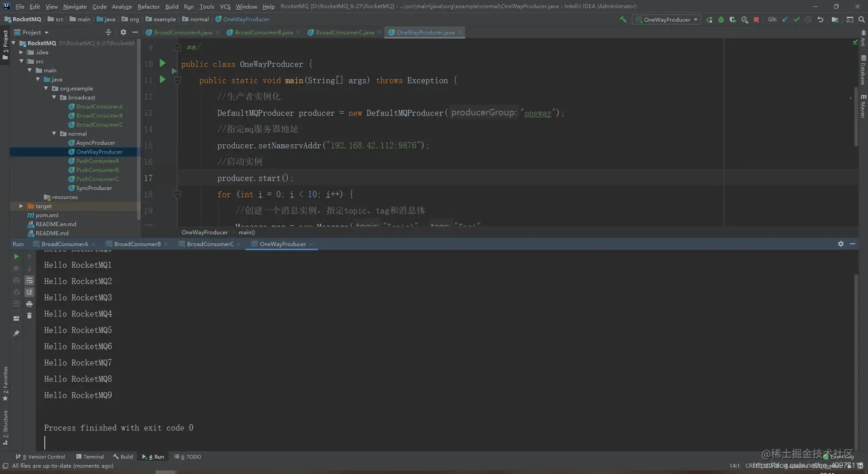
Task: Fold the main method in the gutter
Action: (x=177, y=80)
